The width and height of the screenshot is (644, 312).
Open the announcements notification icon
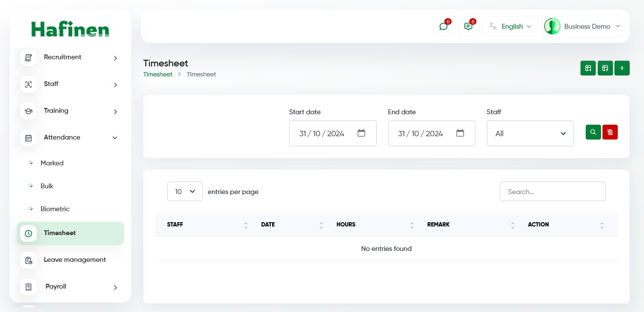point(468,26)
